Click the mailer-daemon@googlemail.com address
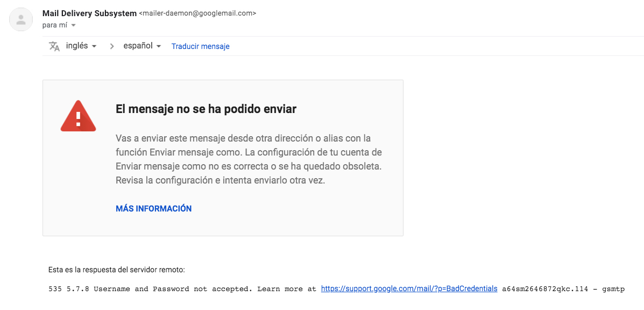This screenshot has width=644, height=310. click(197, 13)
